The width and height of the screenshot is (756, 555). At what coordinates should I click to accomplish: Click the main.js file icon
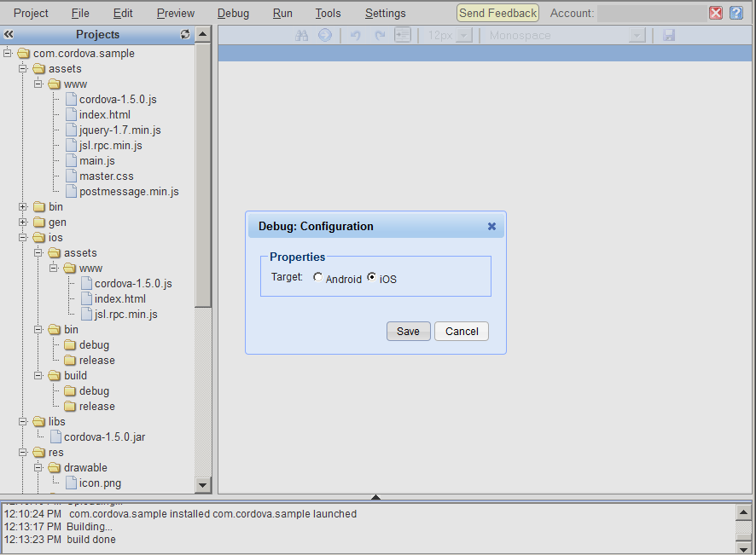72,160
